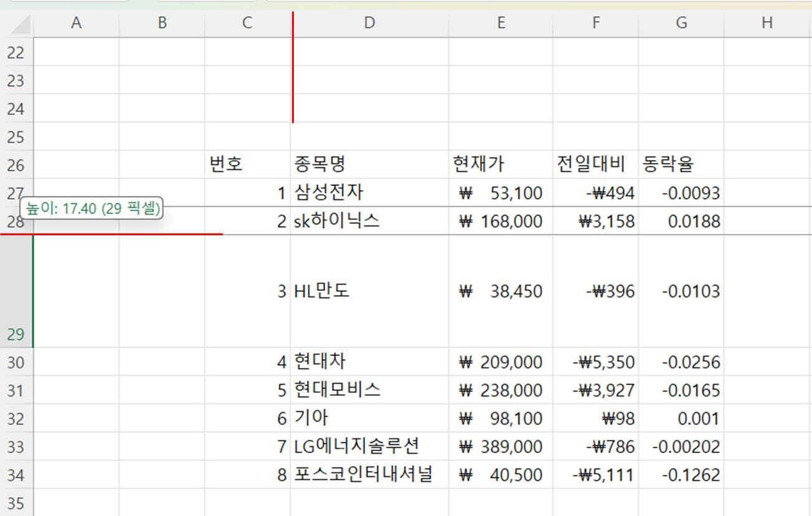Select row 35 header
This screenshot has width=812, height=516.
[16, 502]
